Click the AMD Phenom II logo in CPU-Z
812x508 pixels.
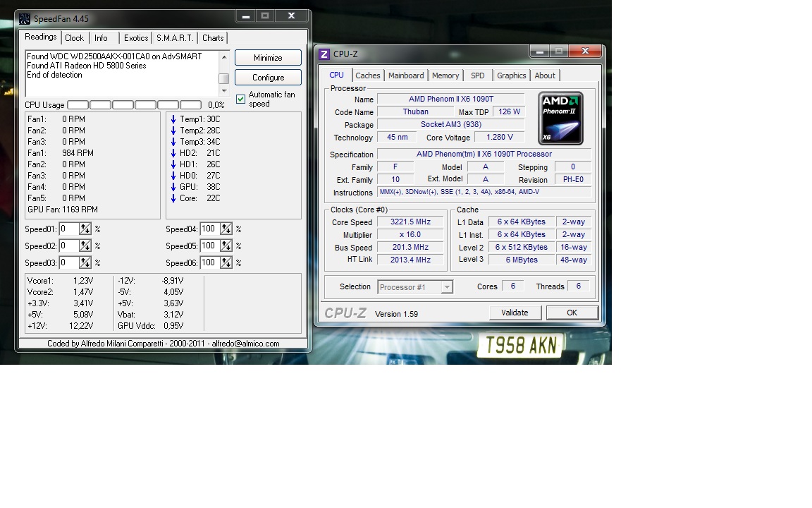click(x=560, y=119)
